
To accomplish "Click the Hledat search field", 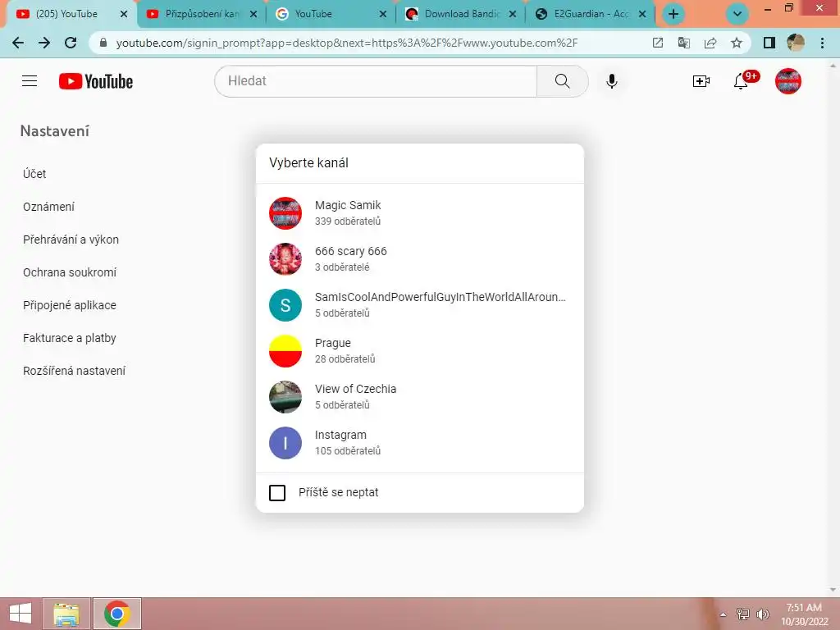I will click(x=376, y=81).
